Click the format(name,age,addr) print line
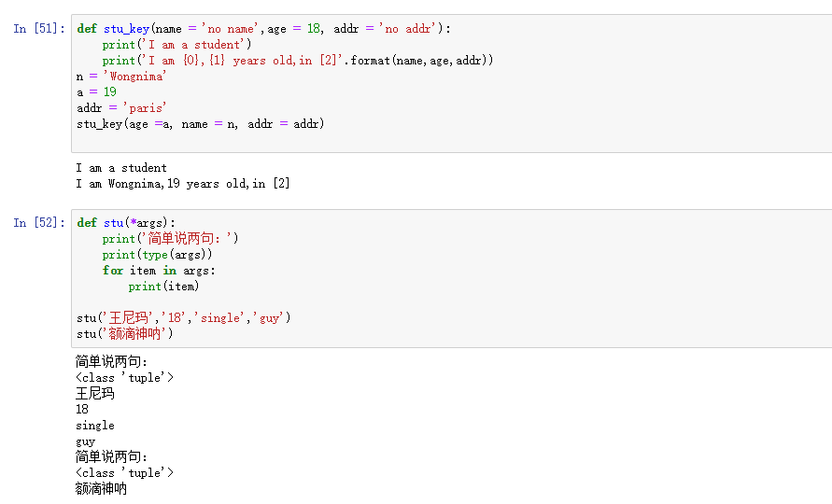The height and width of the screenshot is (504, 832). 297,61
